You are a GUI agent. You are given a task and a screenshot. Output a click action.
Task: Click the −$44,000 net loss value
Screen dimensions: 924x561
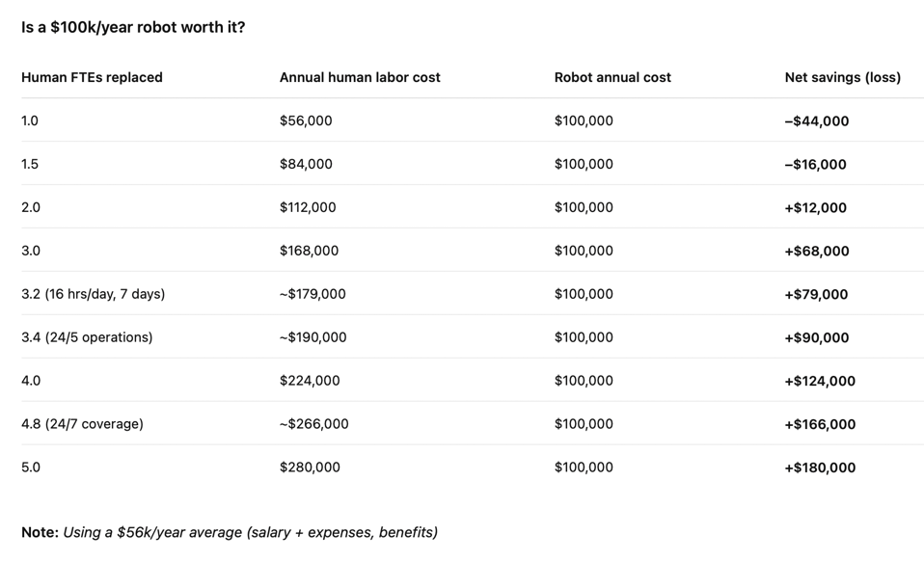[x=816, y=121]
